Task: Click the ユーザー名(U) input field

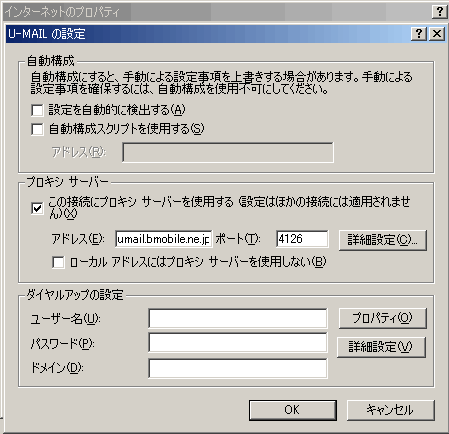Action: [x=238, y=319]
